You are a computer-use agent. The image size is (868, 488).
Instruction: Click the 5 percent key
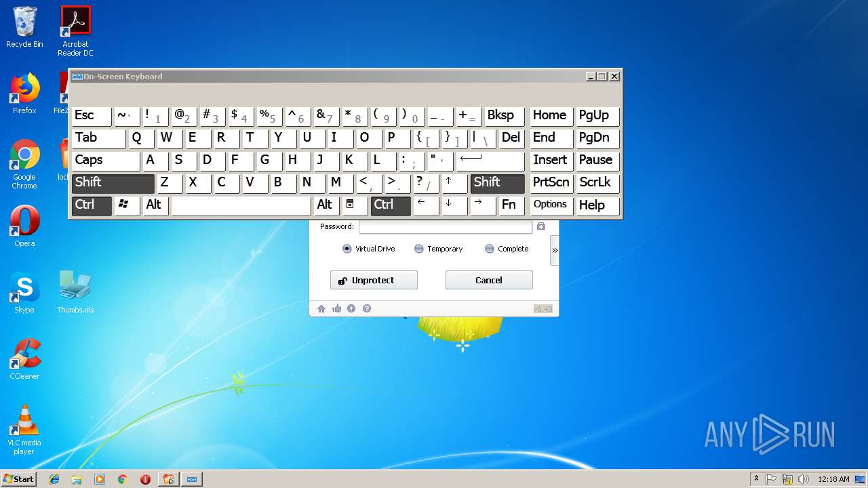[269, 116]
